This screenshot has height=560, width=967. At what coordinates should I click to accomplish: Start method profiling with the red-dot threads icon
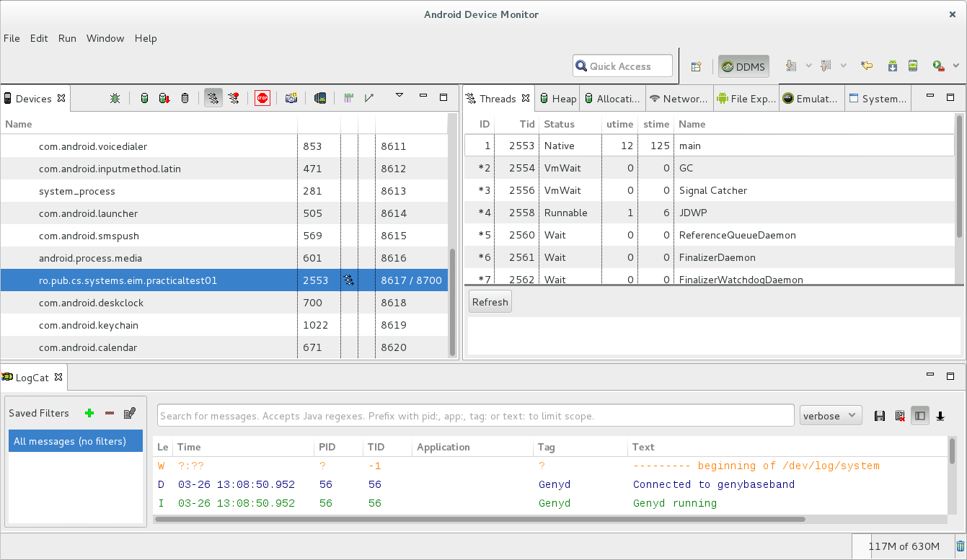click(x=234, y=98)
